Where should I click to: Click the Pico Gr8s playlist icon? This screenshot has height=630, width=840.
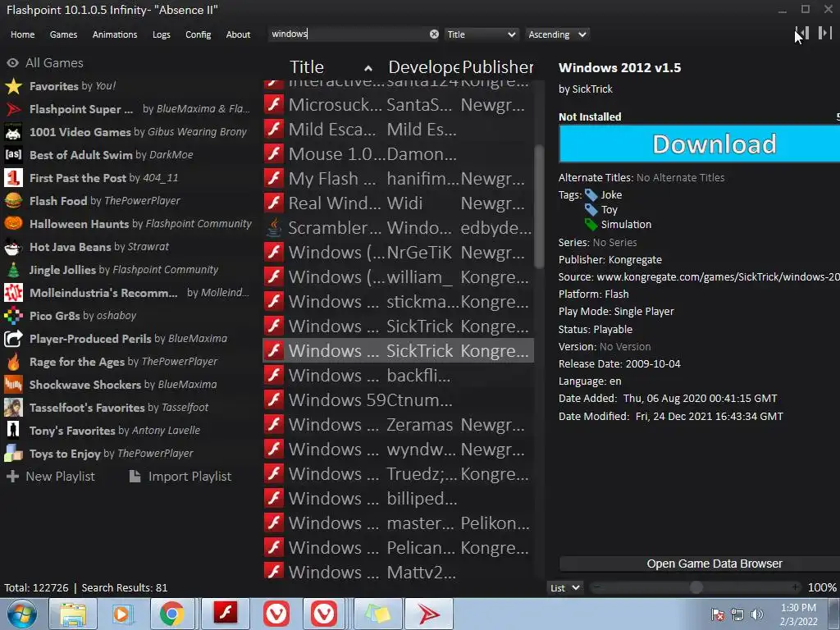pyautogui.click(x=13, y=316)
